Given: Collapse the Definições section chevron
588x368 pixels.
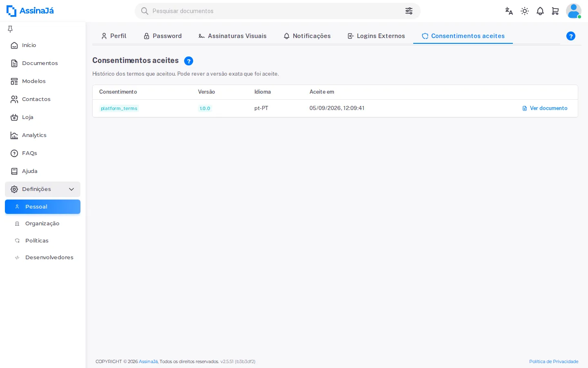Looking at the screenshot, I should pos(71,189).
